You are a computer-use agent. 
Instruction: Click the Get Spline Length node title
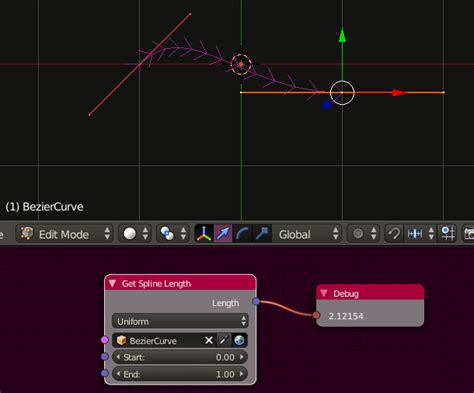(x=156, y=284)
